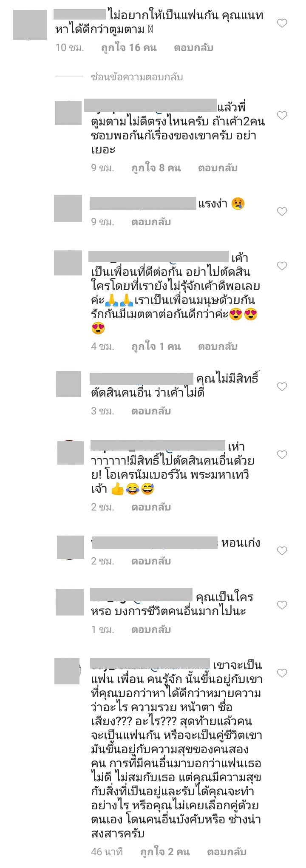Like the แรงง่า comment

pyautogui.click(x=282, y=211)
